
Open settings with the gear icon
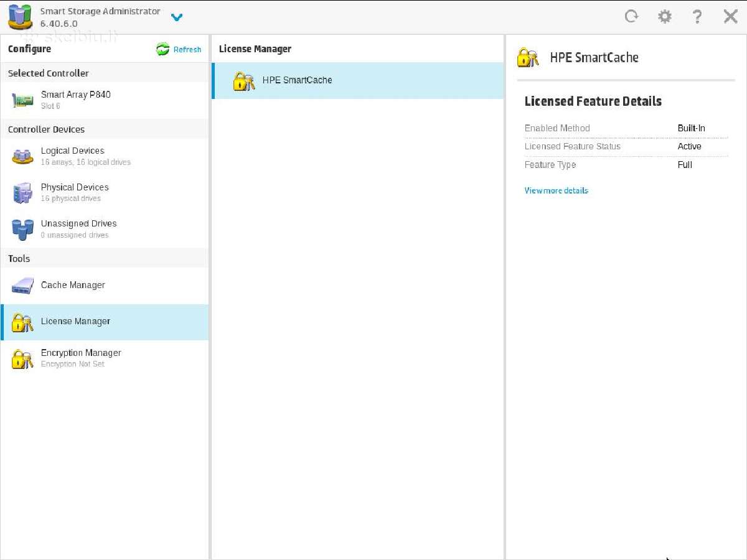[x=665, y=16]
